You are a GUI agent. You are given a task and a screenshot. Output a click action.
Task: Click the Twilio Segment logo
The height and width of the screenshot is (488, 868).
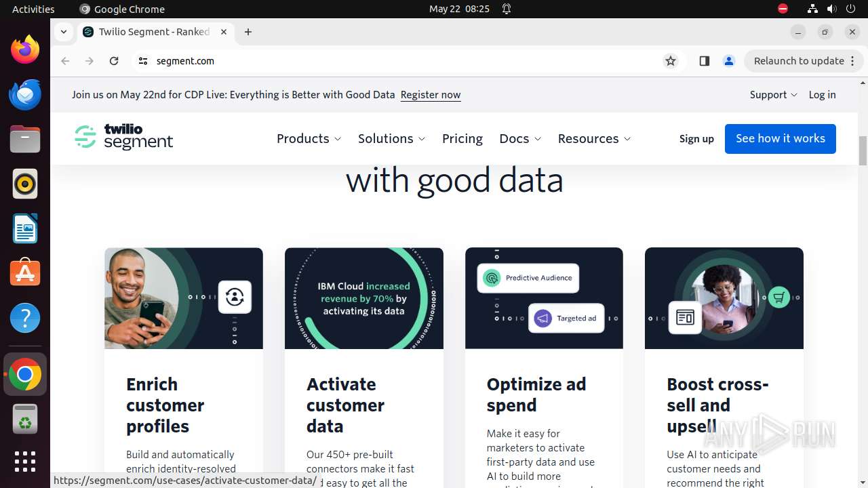[123, 137]
